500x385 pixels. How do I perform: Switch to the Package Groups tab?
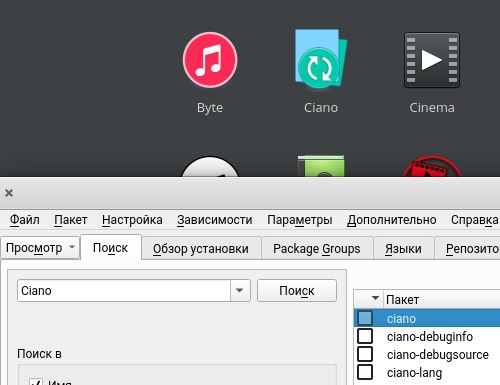(x=317, y=249)
